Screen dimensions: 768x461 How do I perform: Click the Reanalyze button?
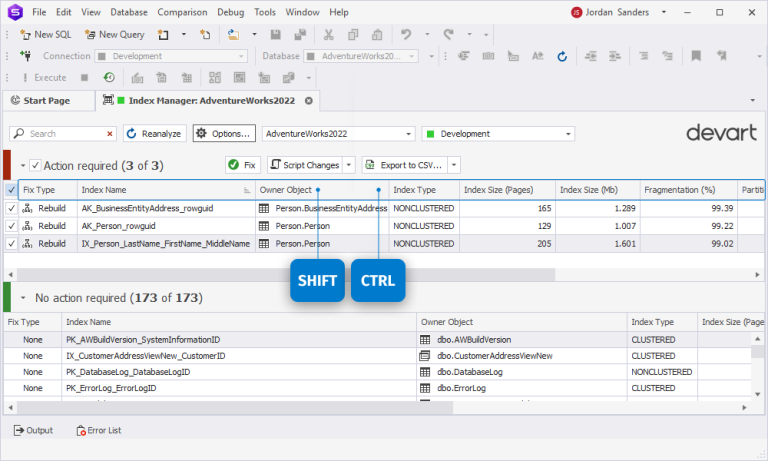point(154,134)
